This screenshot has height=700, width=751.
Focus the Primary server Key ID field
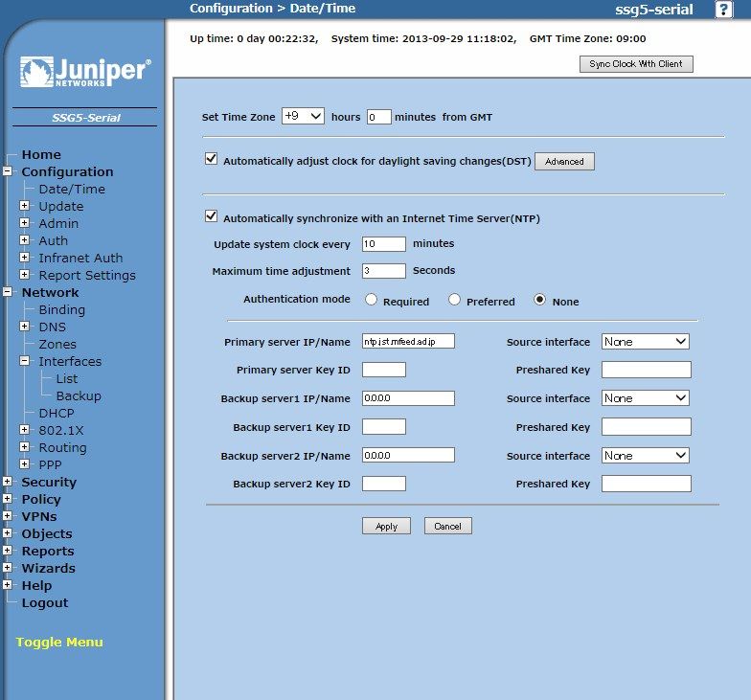click(x=383, y=370)
